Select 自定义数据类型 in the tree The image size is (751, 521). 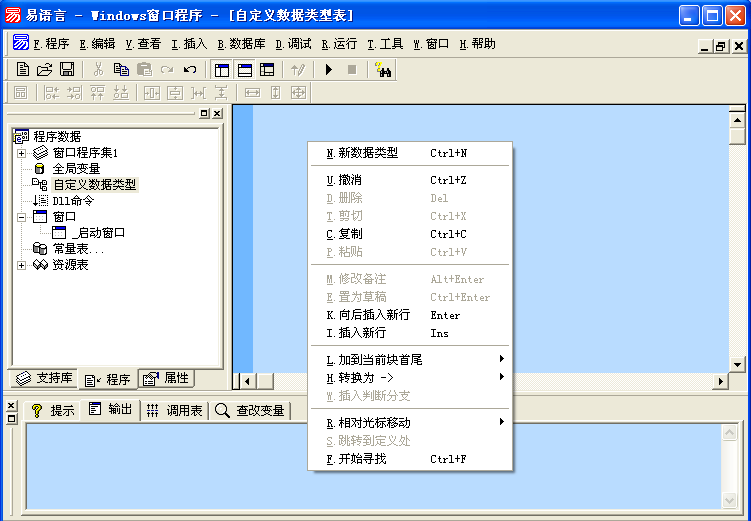tap(95, 184)
